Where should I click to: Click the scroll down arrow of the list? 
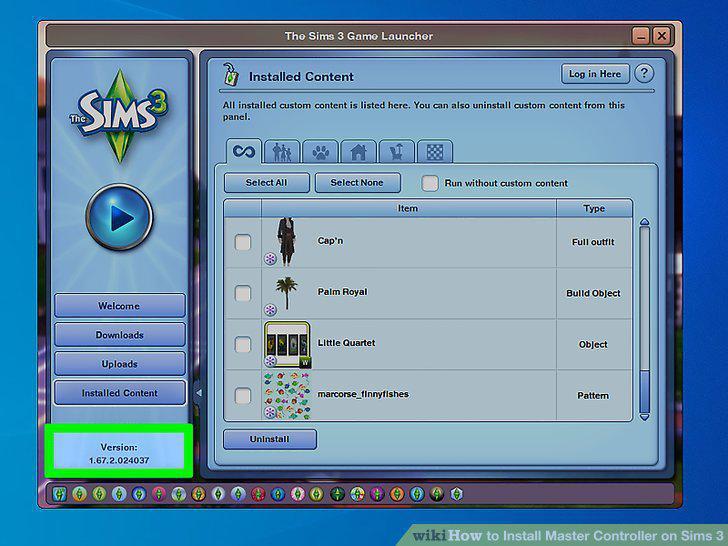click(644, 417)
